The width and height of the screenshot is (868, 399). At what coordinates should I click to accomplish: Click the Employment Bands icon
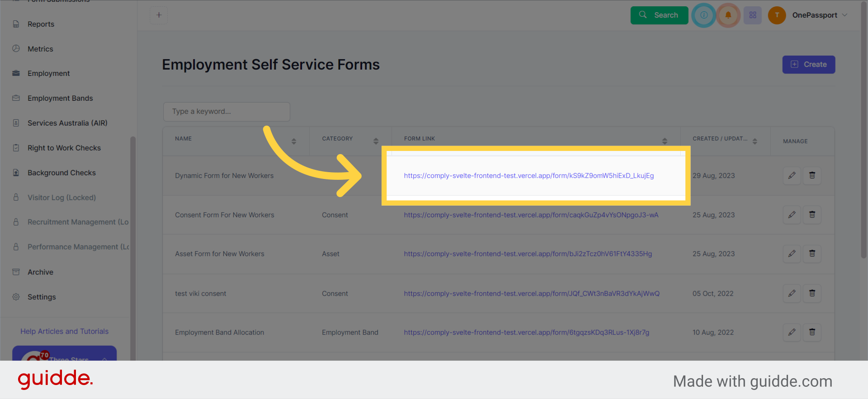[x=16, y=98]
